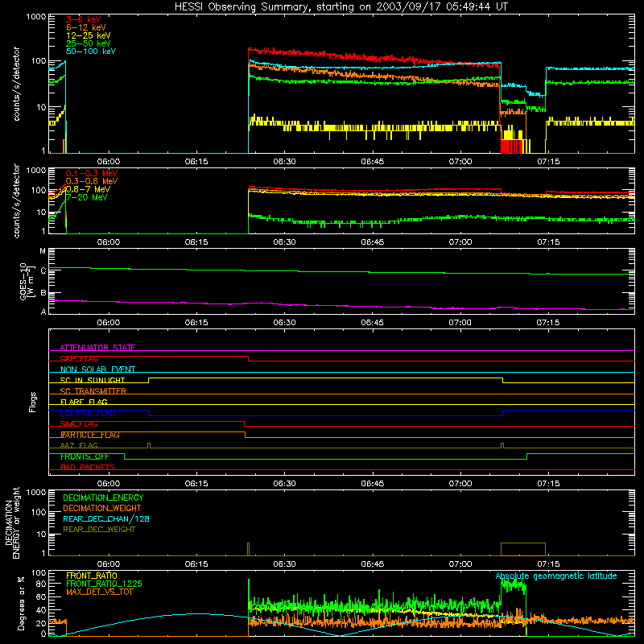This screenshot has width=644, height=644.
Task: Click the 0.8-7 MeV legend label
Action: 89,189
